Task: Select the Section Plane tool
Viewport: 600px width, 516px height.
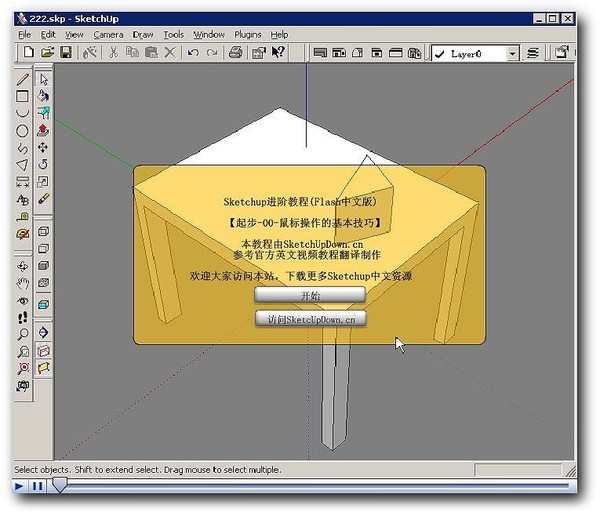Action: pos(43,333)
